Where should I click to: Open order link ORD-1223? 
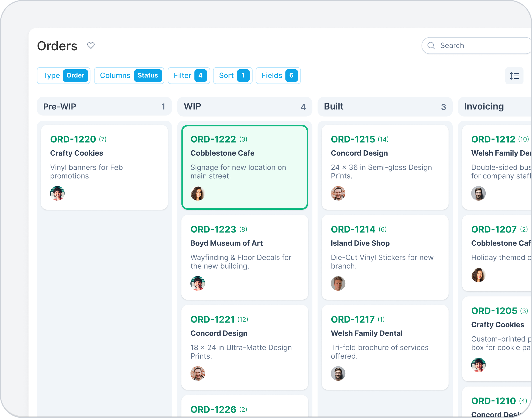point(213,230)
